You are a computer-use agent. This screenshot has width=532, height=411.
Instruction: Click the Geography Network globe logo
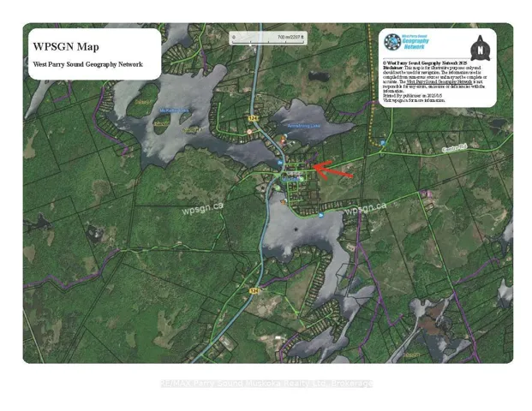[x=392, y=42]
